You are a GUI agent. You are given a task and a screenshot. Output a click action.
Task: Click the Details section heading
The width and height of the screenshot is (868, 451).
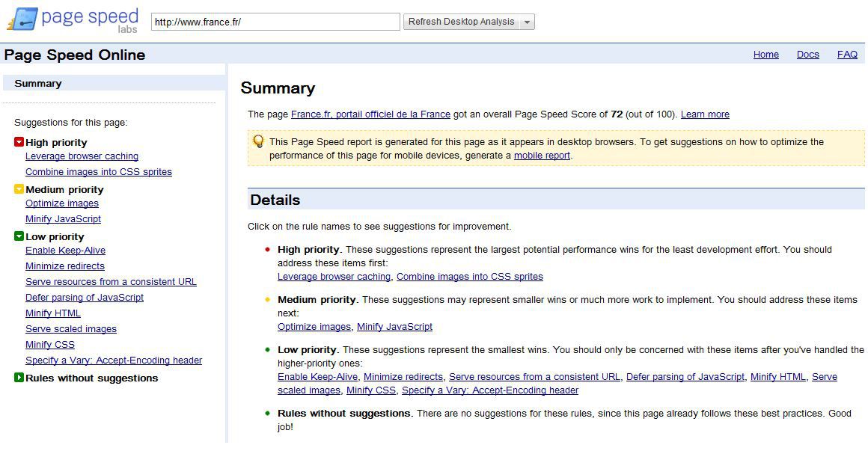275,200
